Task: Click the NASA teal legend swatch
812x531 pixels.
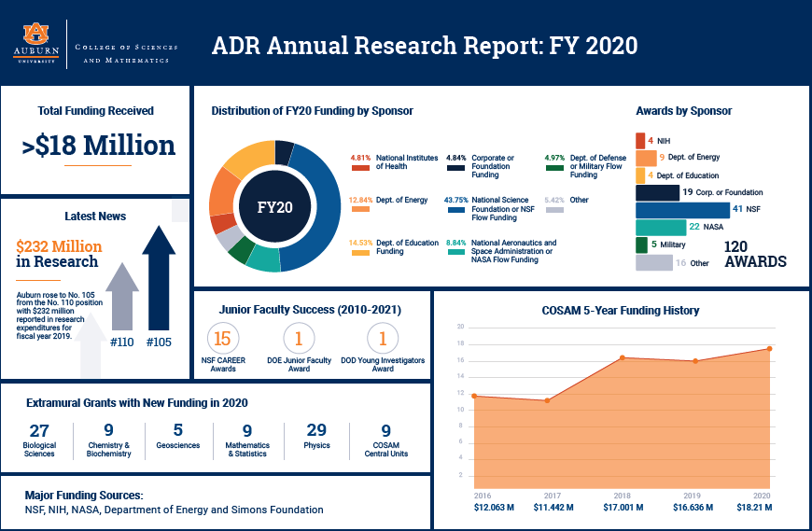Action: coord(456,252)
